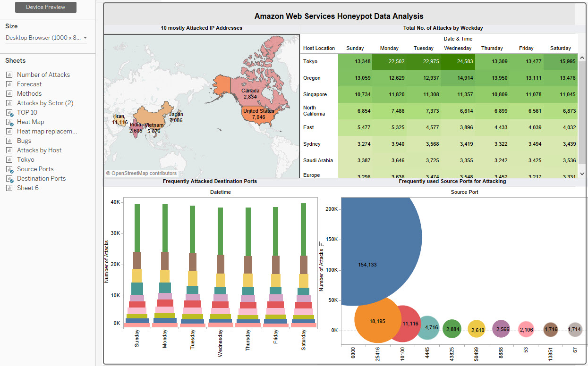Image resolution: width=588 pixels, height=366 pixels.
Task: Click the 7,486 cell in North California row
Action: (389, 111)
